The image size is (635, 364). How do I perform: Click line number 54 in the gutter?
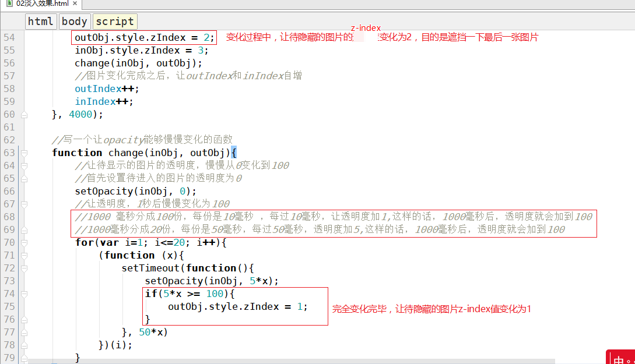[9, 38]
